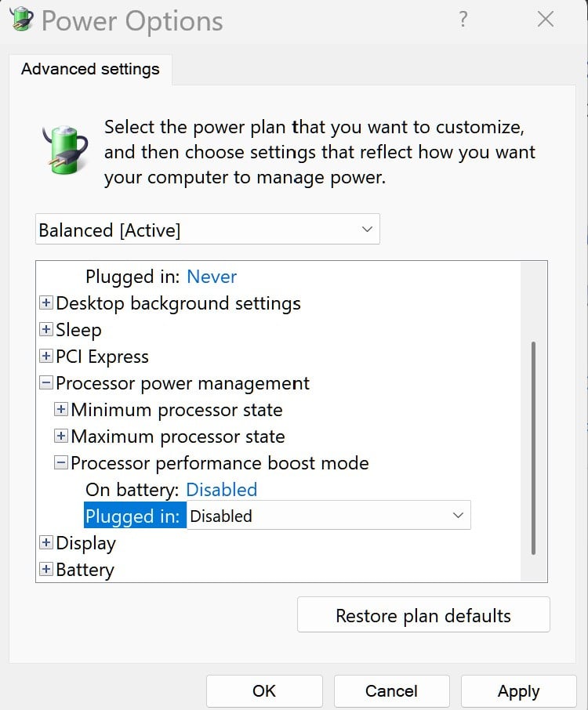Select the Advanced settings tab
The height and width of the screenshot is (710, 588).
point(90,69)
